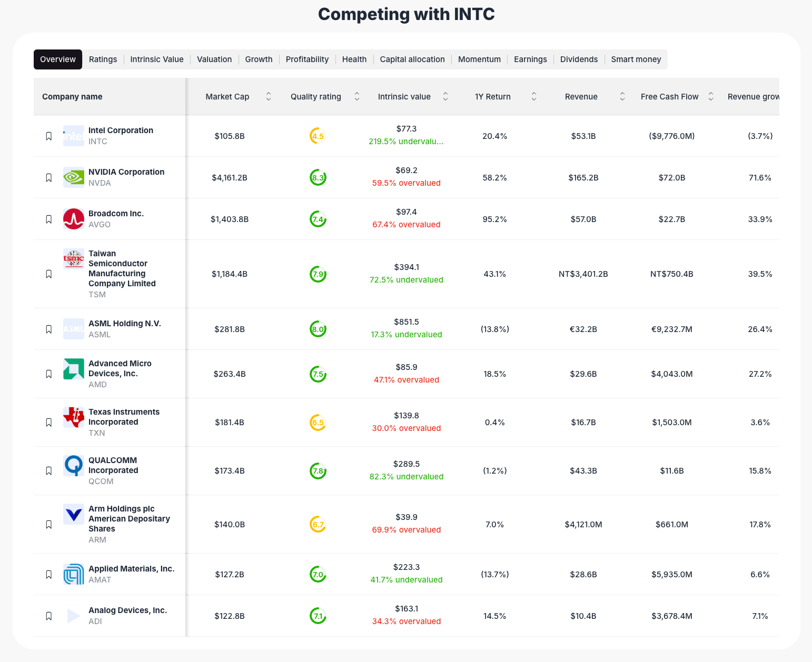Switch to the Valuation tab
The height and width of the screenshot is (662, 812).
tap(214, 59)
